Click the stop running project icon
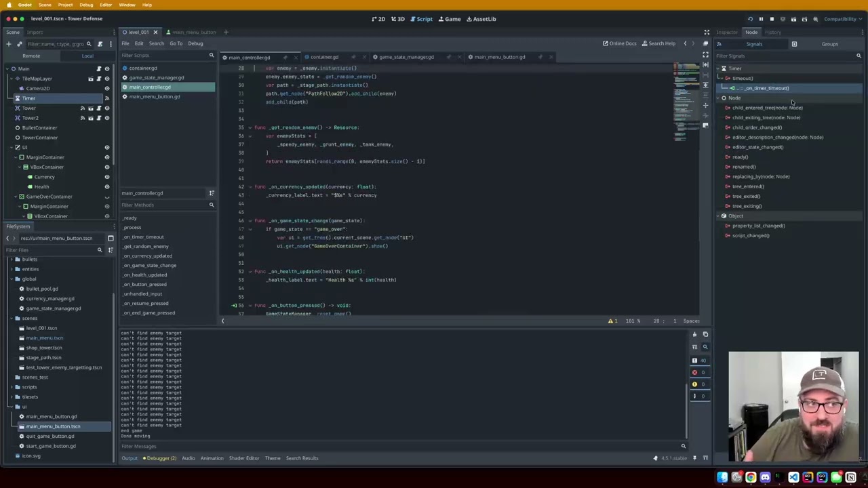 tap(772, 19)
